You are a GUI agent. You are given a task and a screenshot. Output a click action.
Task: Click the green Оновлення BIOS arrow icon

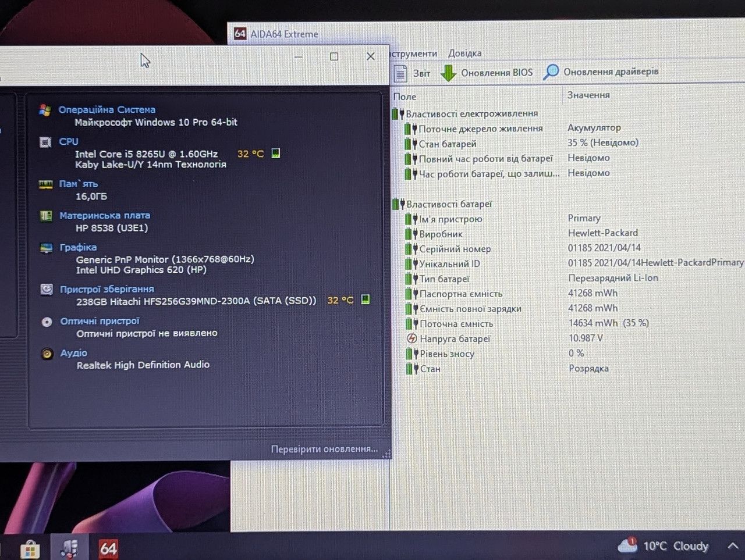point(448,73)
